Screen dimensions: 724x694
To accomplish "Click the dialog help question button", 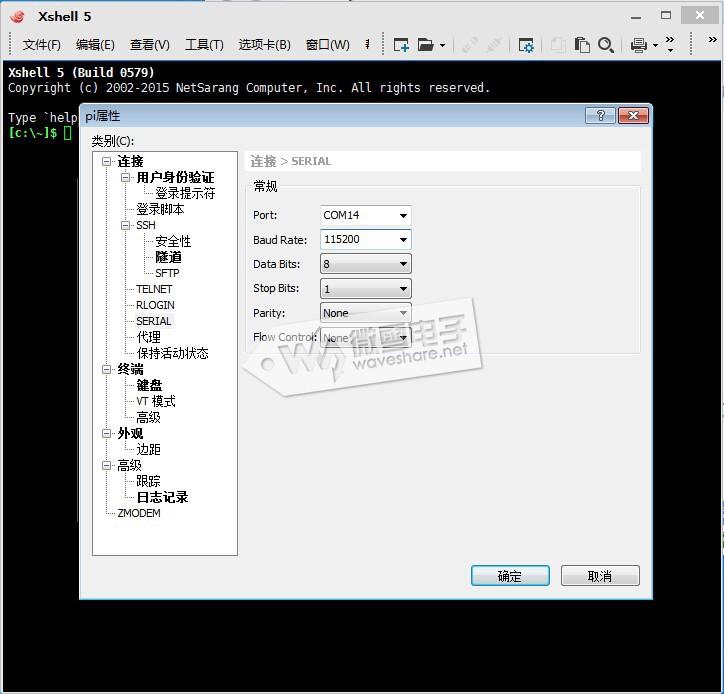I will coord(600,115).
